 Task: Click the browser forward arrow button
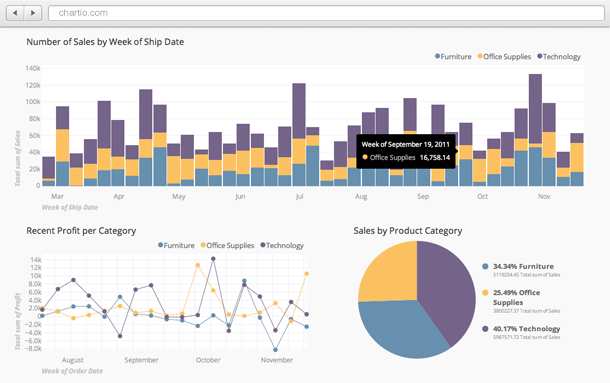33,13
